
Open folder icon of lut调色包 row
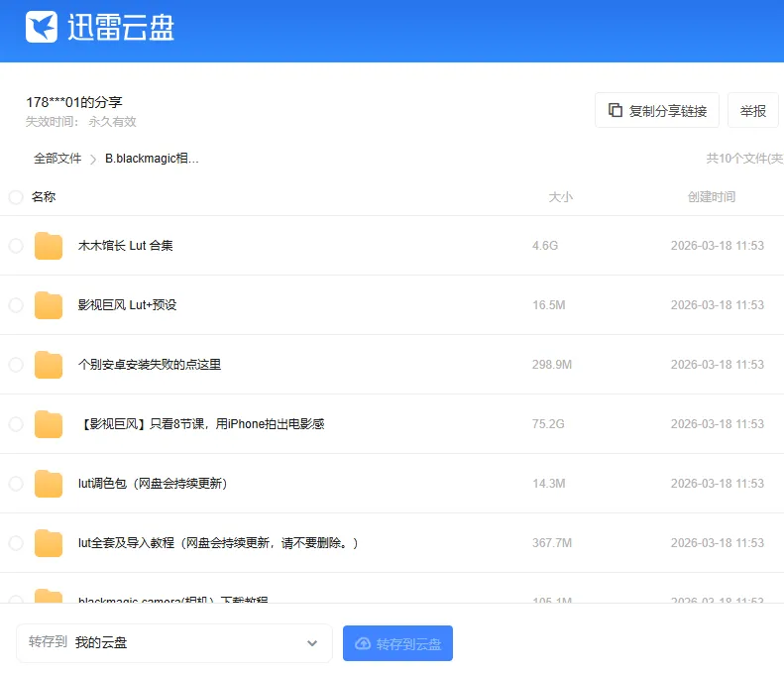[x=49, y=484]
